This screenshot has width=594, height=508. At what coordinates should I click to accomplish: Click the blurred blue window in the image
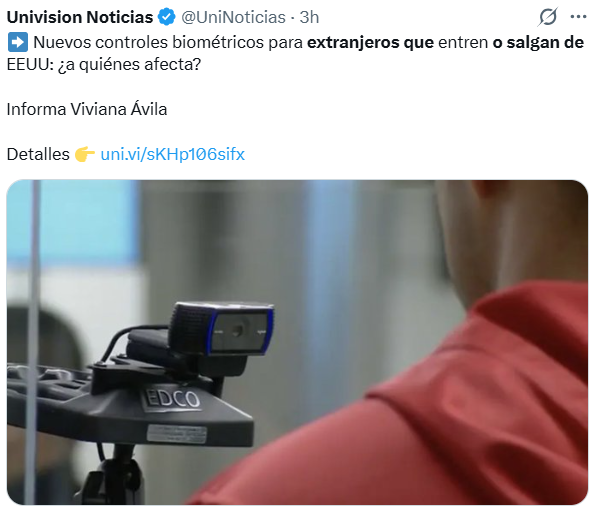74,223
